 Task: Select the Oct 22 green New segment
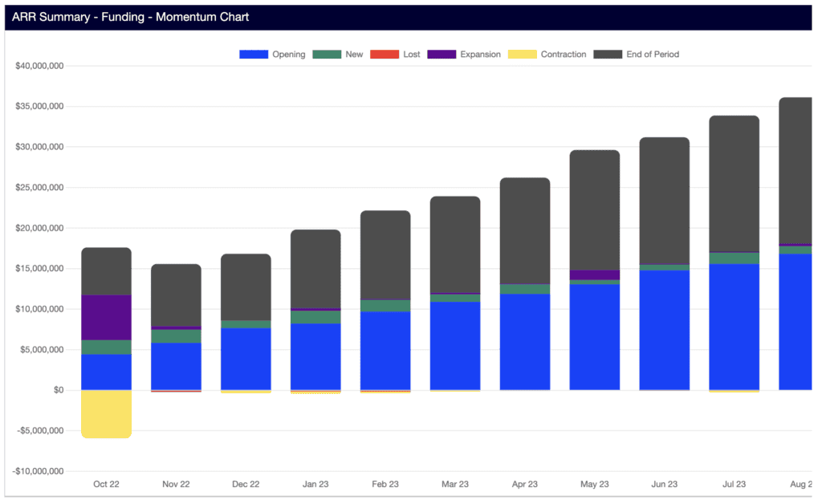click(107, 348)
